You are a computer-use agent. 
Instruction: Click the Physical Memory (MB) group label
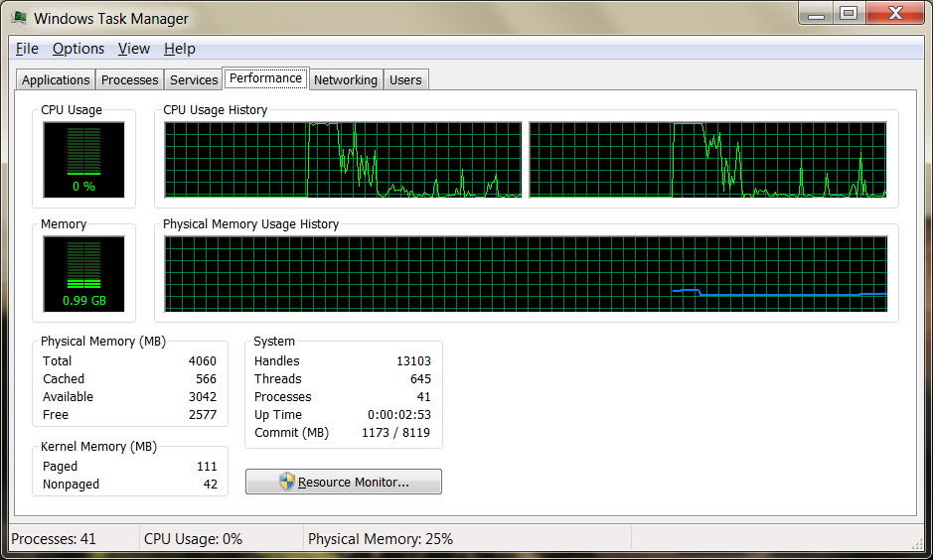click(103, 342)
